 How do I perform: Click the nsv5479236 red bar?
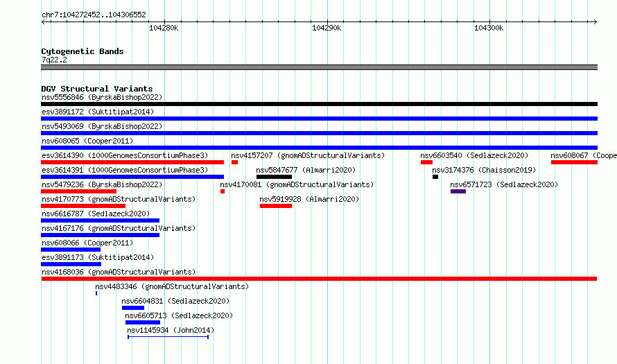[x=79, y=191]
